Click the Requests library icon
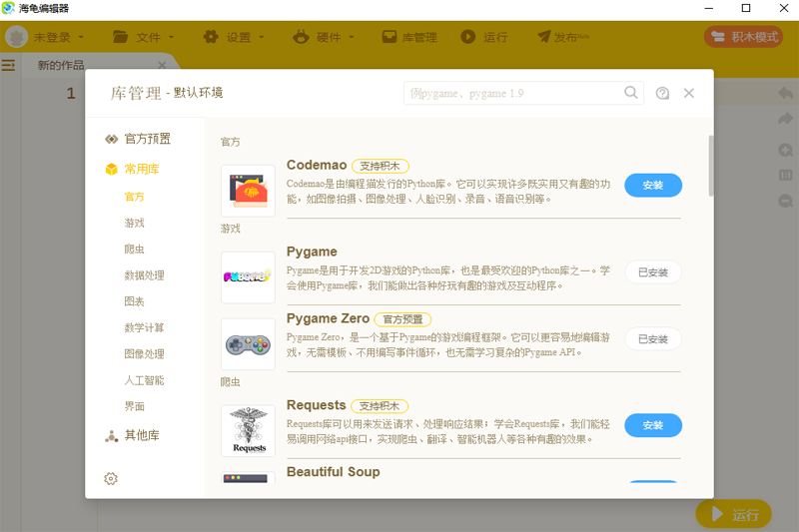The width and height of the screenshot is (799, 532). point(248,431)
